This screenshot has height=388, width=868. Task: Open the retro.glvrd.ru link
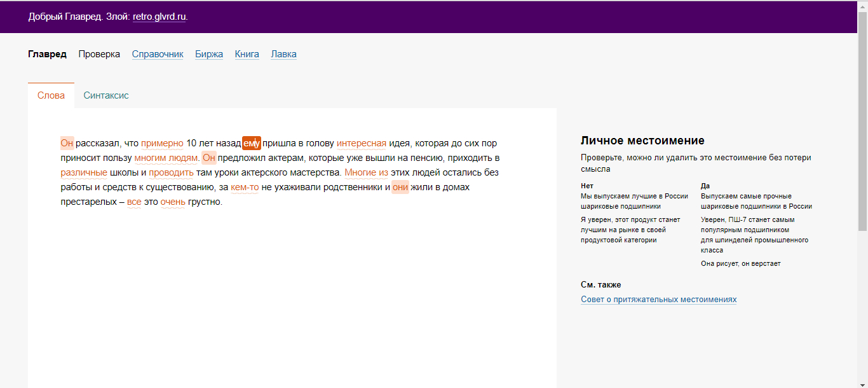(x=159, y=17)
